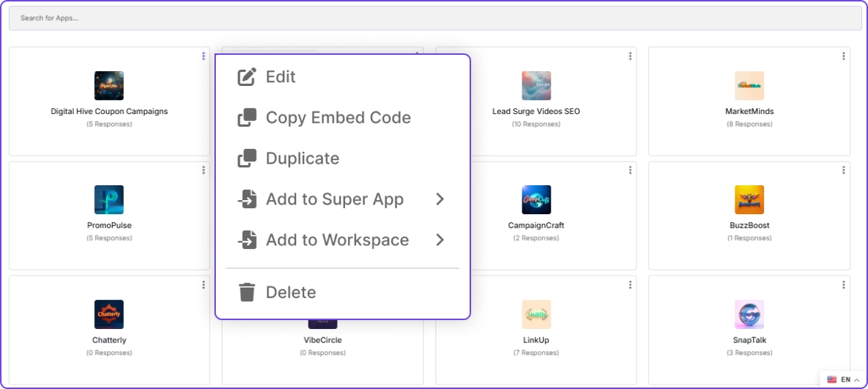
Task: Click the Search for Apps field
Action: click(x=433, y=18)
